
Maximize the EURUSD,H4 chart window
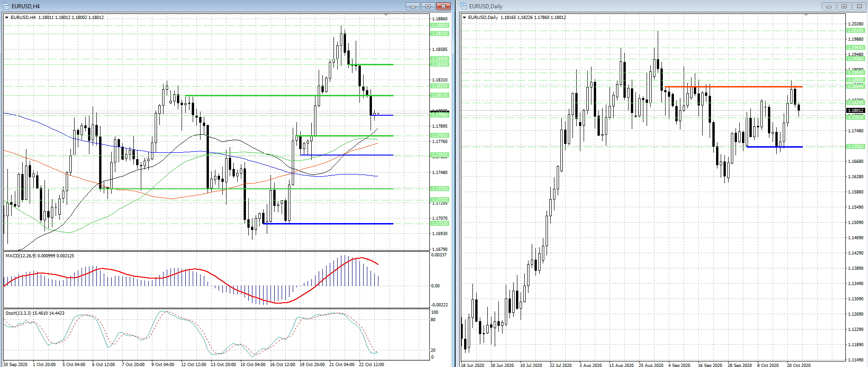[x=428, y=6]
